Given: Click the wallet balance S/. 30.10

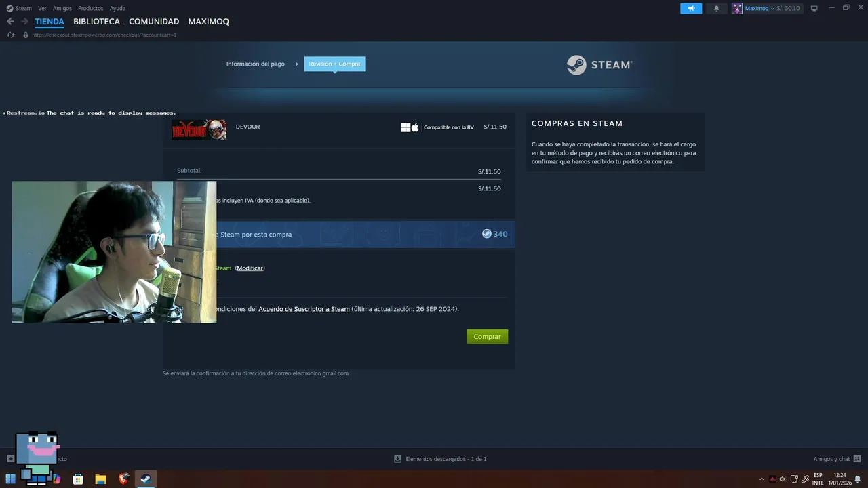Looking at the screenshot, I should pyautogui.click(x=789, y=8).
